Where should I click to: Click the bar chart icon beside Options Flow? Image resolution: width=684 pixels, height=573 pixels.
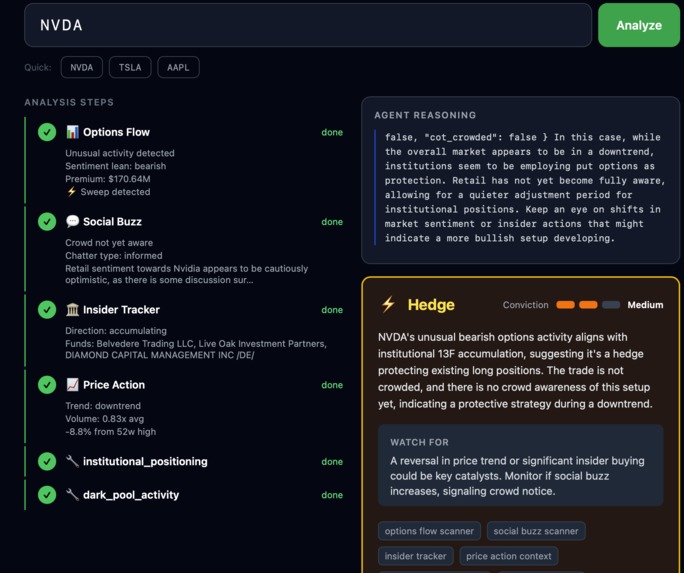coord(72,132)
